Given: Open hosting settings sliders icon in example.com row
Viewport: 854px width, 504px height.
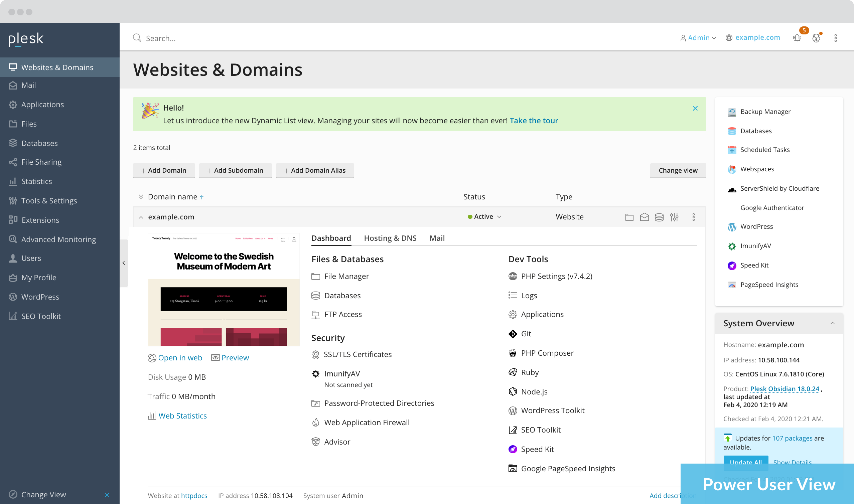Looking at the screenshot, I should [x=674, y=217].
